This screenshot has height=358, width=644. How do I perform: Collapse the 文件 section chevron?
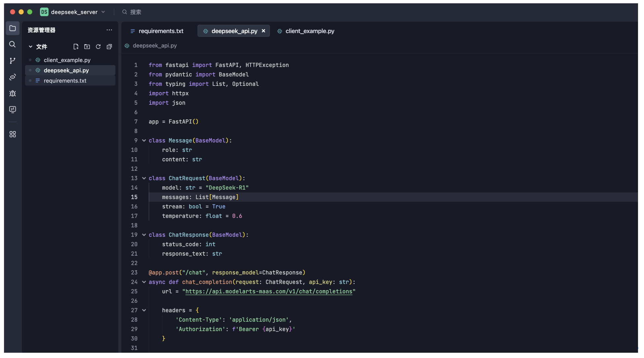(30, 47)
